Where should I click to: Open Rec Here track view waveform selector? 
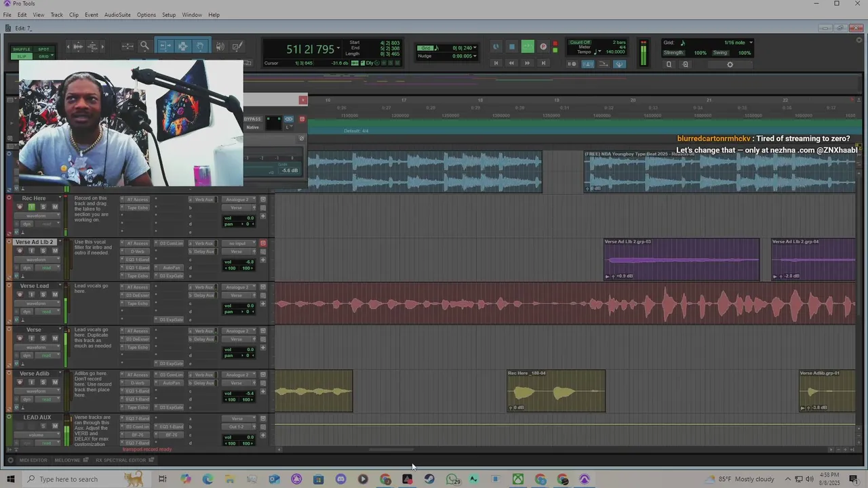(37, 216)
